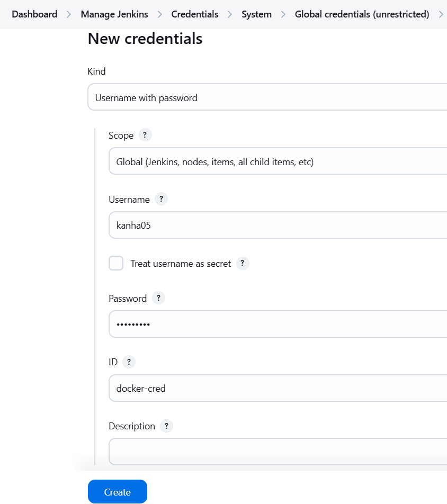447x504 pixels.
Task: Focus the ID field with docker-cred
Action: click(278, 388)
